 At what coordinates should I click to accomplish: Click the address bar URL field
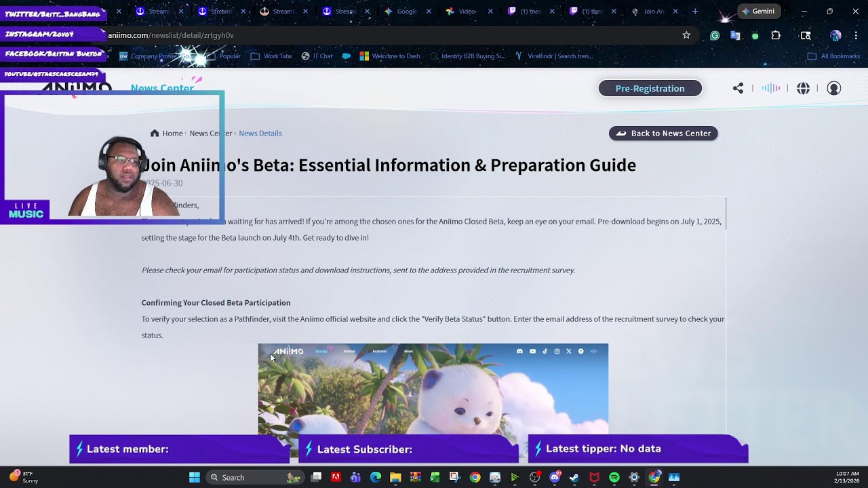pyautogui.click(x=393, y=35)
